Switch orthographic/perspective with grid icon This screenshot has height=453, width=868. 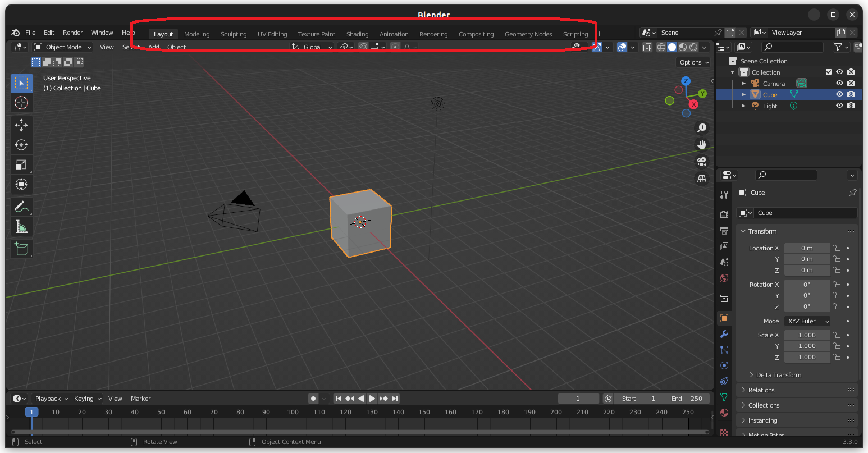(x=701, y=179)
